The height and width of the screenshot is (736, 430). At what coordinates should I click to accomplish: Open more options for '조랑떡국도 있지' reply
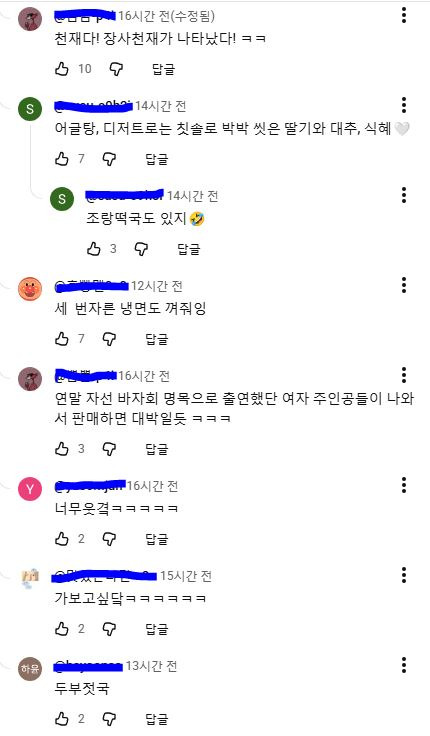[x=404, y=195]
